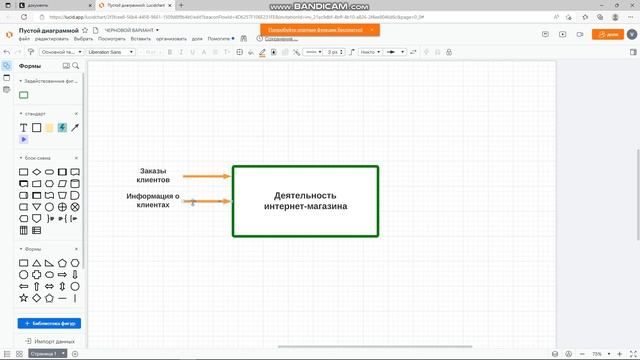
Task: Click the video camera icon in the header
Action: 580,34
